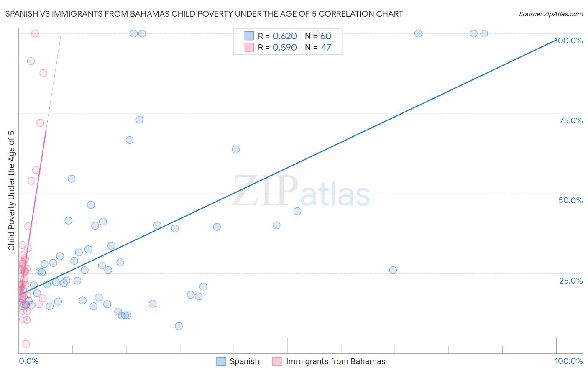The height and width of the screenshot is (373, 588).
Task: Click the blue Spanish legend swatch at bottom
Action: (x=221, y=361)
